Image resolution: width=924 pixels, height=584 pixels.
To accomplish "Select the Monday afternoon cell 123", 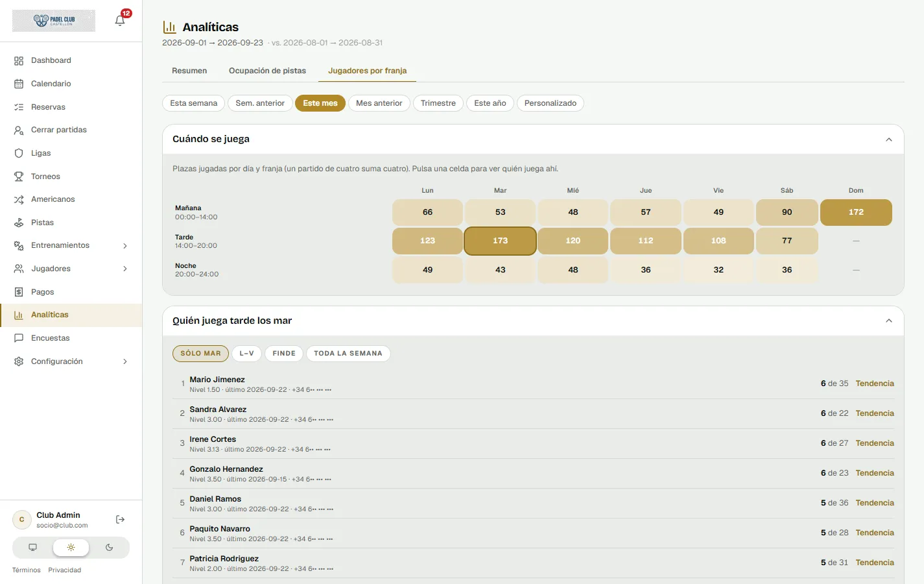I will tap(427, 241).
